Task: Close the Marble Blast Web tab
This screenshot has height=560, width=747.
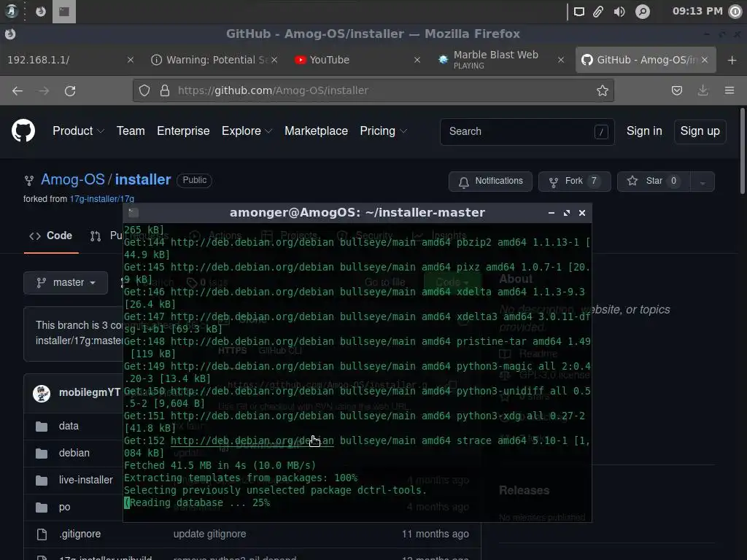Action: point(561,60)
